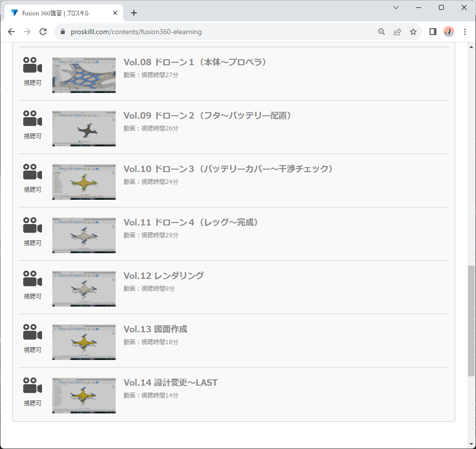The image size is (476, 449).
Task: Open Vol.09 ドローン２ thumbnail
Action: tap(84, 129)
